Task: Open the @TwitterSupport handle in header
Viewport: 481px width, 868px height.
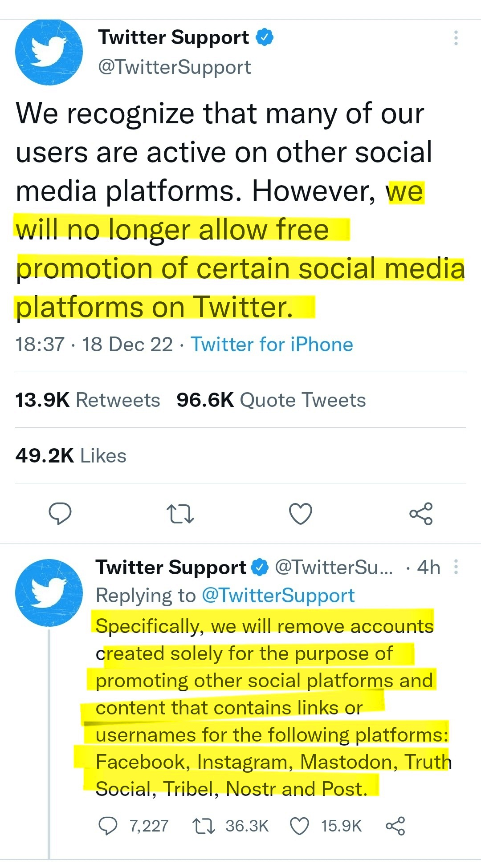Action: (174, 67)
